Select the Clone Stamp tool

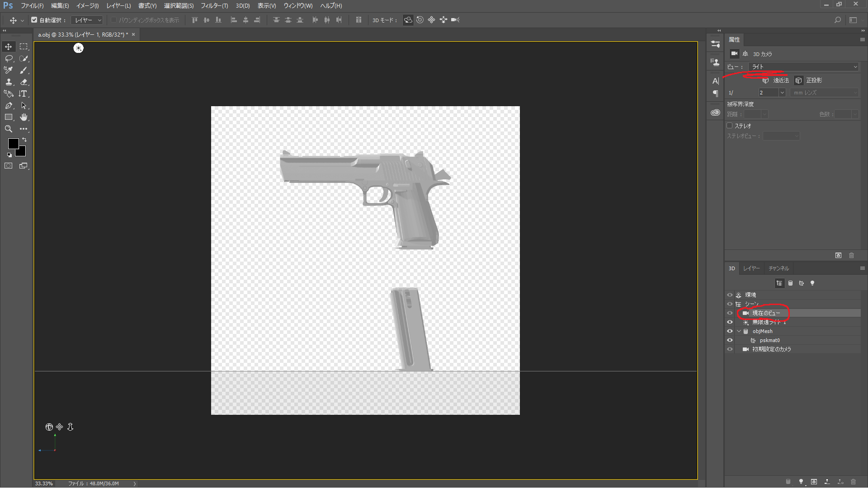pos(9,82)
